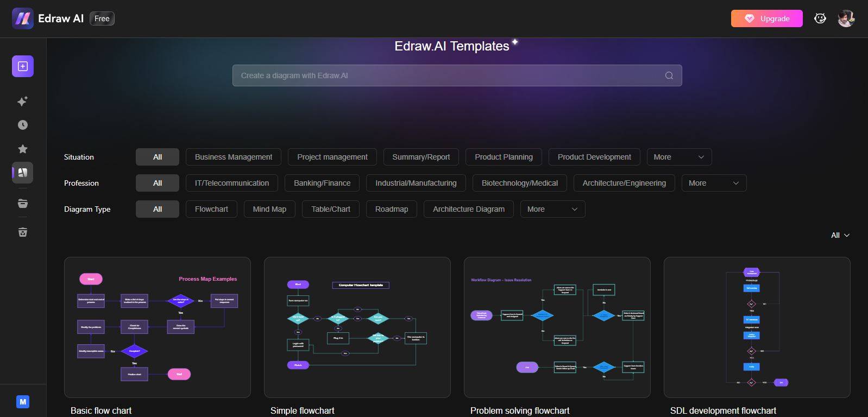Image resolution: width=868 pixels, height=417 pixels.
Task: Choose Table/Chart diagram type
Action: click(331, 209)
